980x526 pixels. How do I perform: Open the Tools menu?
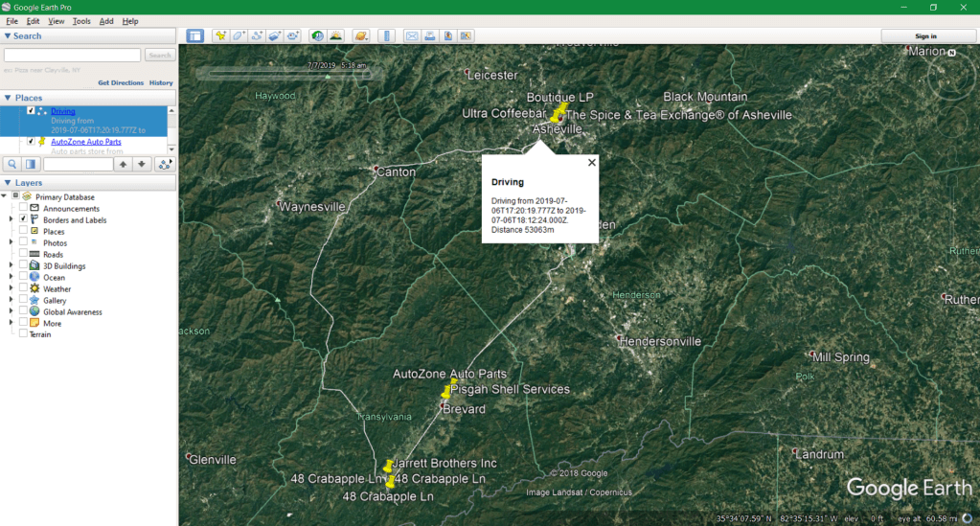(81, 21)
